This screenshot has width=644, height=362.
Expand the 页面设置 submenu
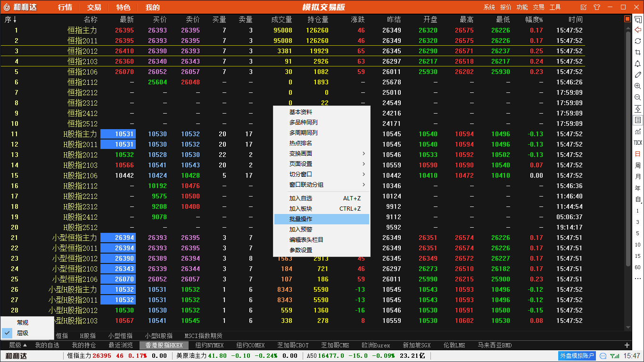tap(322, 164)
